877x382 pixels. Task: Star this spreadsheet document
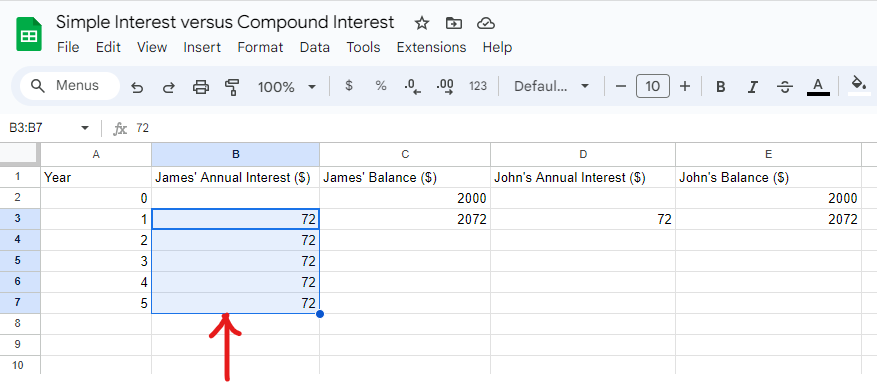coord(422,23)
